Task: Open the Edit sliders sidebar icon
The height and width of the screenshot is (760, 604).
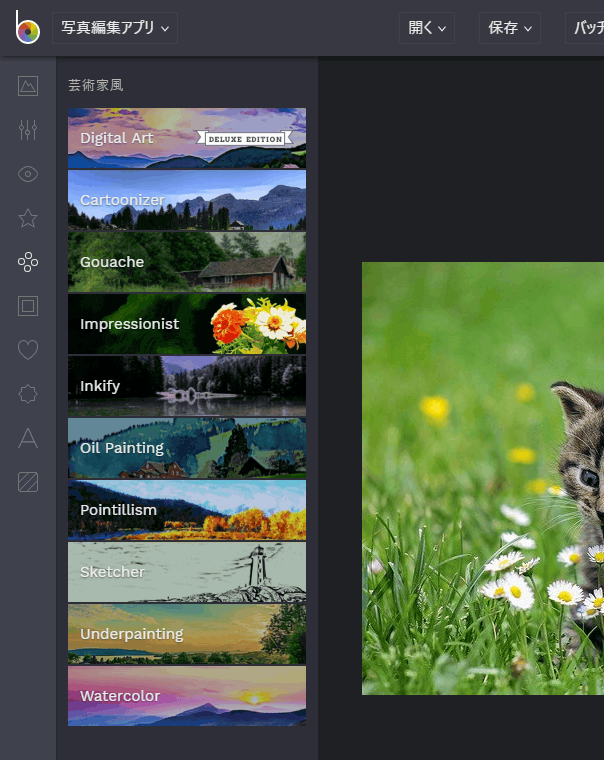Action: click(x=28, y=130)
